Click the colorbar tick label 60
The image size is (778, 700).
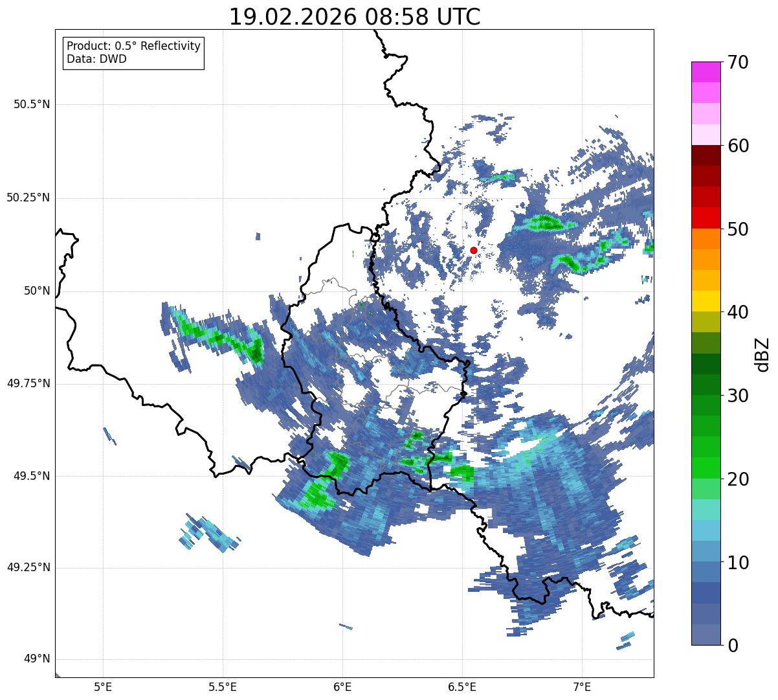point(738,146)
